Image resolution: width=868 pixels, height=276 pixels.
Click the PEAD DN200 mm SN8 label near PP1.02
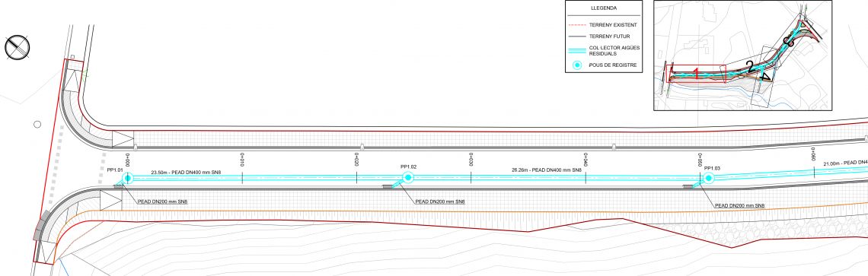[439, 202]
